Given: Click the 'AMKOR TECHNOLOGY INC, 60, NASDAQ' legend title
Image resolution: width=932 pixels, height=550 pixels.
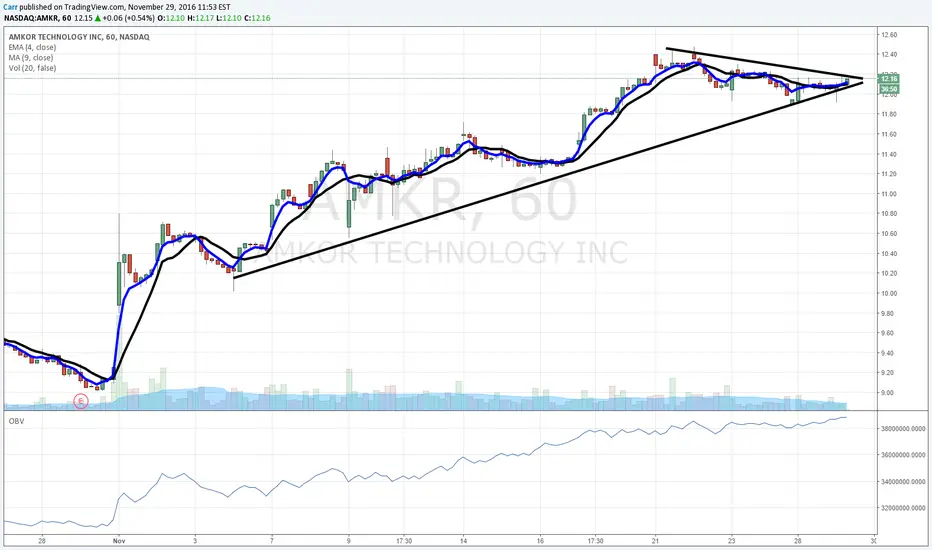Looking at the screenshot, I should (79, 37).
